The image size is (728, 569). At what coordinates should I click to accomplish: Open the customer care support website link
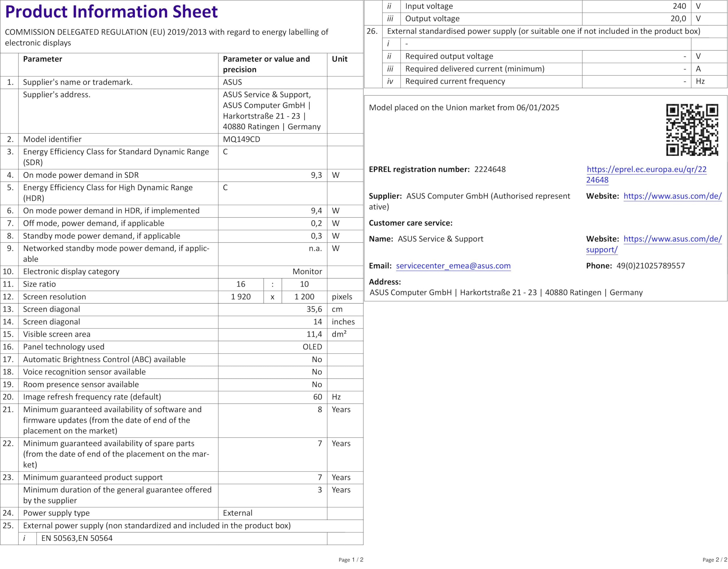pos(672,239)
